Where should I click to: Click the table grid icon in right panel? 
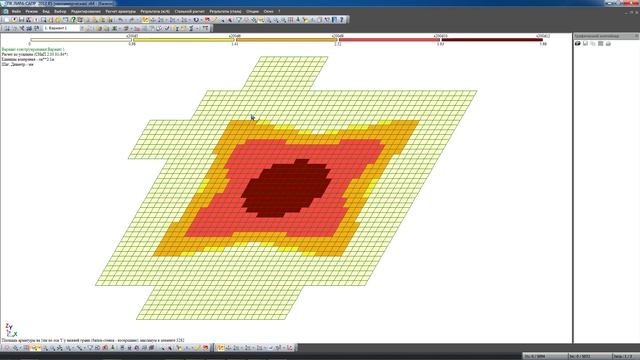coord(600,43)
